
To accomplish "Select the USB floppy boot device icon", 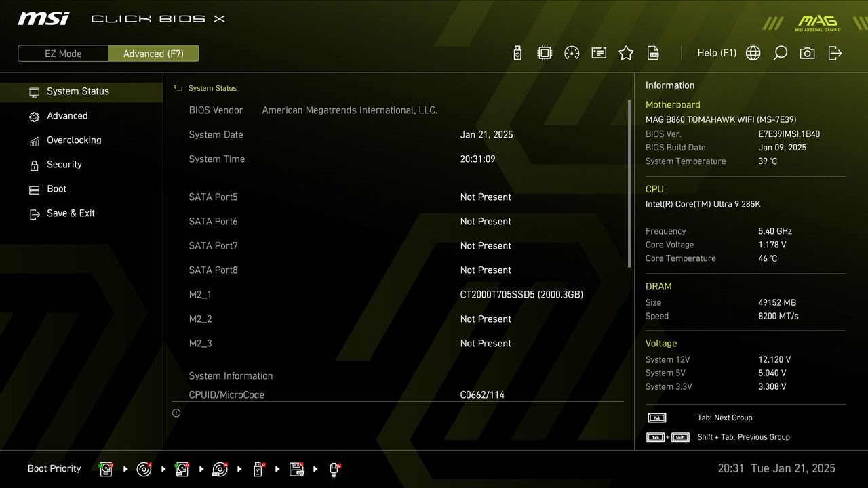I will pyautogui.click(x=296, y=468).
